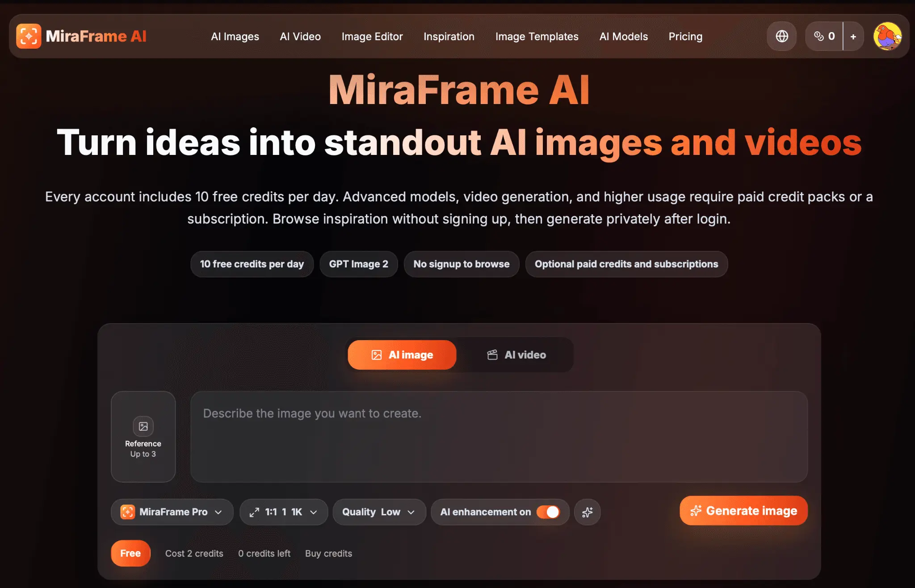Open Image Templates in navigation
This screenshot has height=588, width=915.
point(537,37)
